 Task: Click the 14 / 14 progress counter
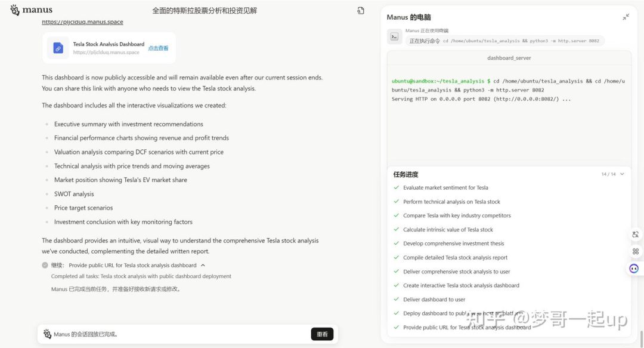(x=608, y=174)
